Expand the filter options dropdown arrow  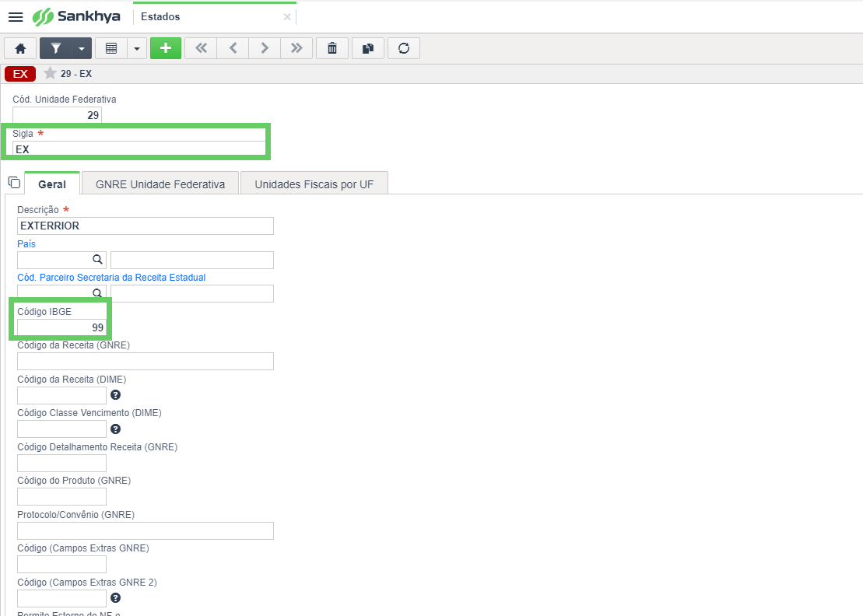click(x=82, y=48)
